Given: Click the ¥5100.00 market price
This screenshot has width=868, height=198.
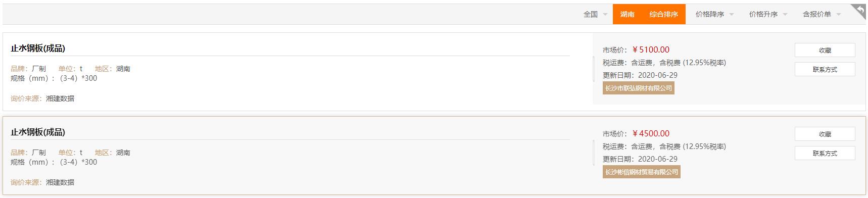Looking at the screenshot, I should click(651, 49).
